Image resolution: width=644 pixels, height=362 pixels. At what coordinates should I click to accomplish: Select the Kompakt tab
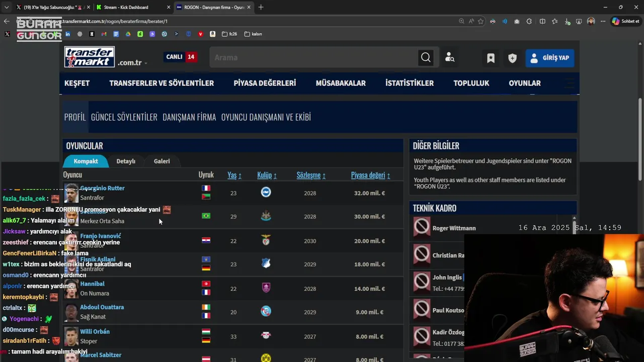pyautogui.click(x=86, y=161)
